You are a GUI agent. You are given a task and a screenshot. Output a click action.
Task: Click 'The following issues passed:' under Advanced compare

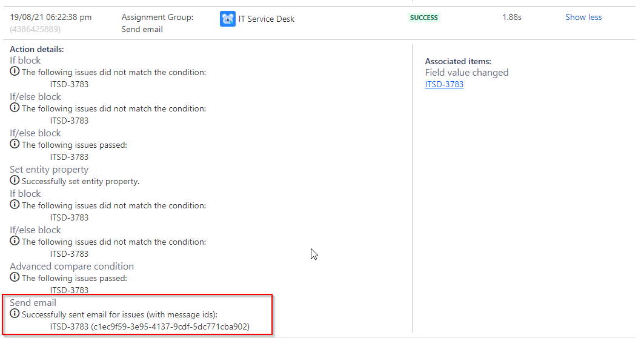click(x=75, y=279)
